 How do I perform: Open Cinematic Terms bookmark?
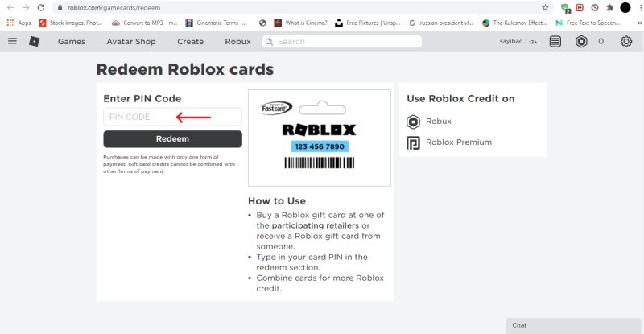(x=216, y=23)
